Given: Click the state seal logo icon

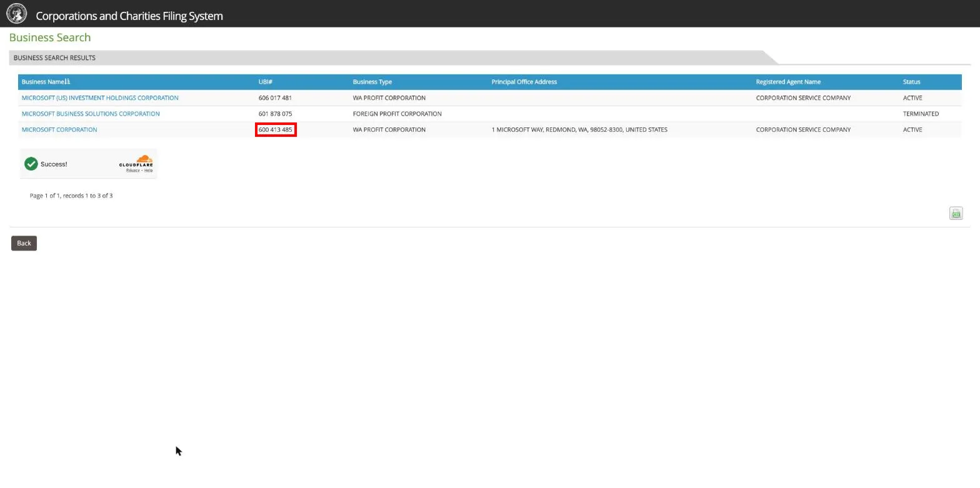Looking at the screenshot, I should click(16, 13).
